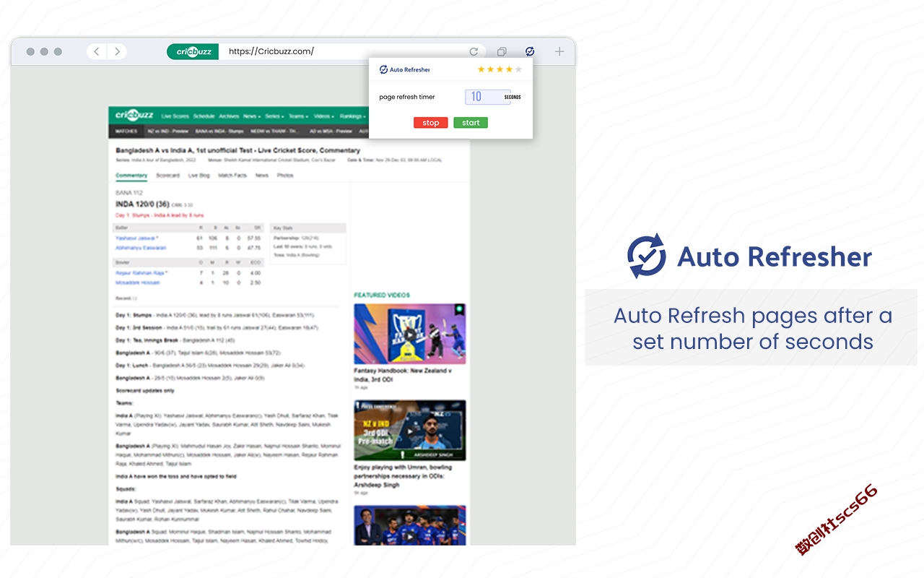The image size is (924, 578).
Task: Switch to the Live Blog tab
Action: [199, 176]
